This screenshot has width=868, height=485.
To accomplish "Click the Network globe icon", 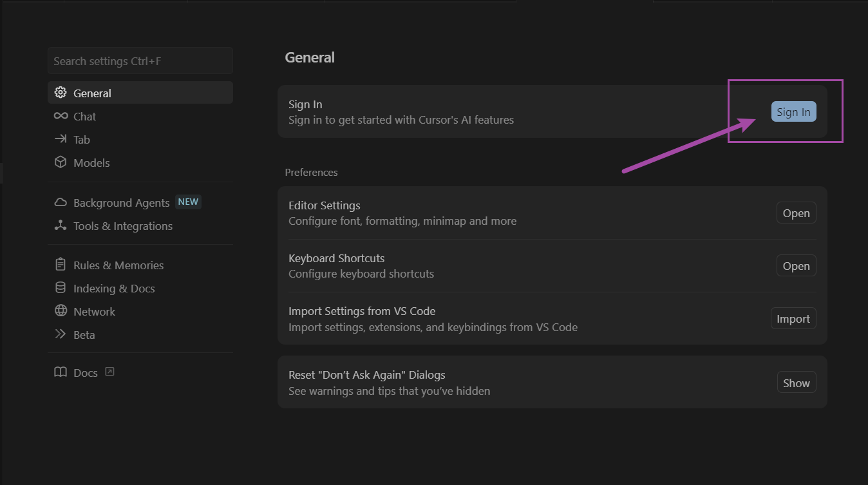I will [x=61, y=311].
